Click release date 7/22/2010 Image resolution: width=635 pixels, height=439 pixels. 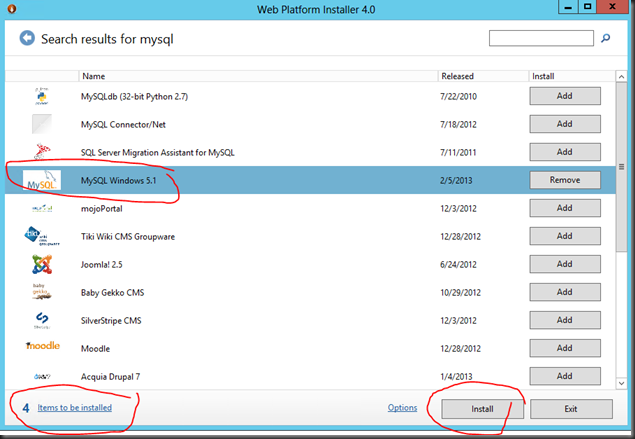click(x=458, y=96)
